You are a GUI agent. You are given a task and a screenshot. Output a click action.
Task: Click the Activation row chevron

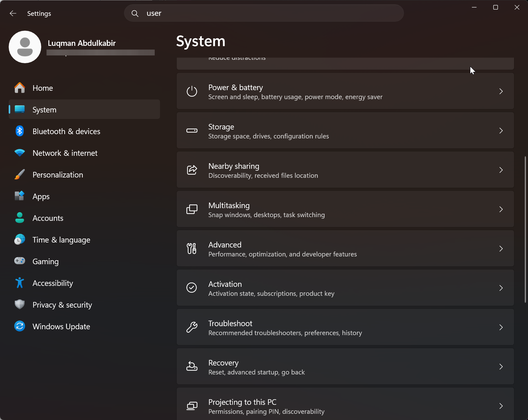pos(501,288)
